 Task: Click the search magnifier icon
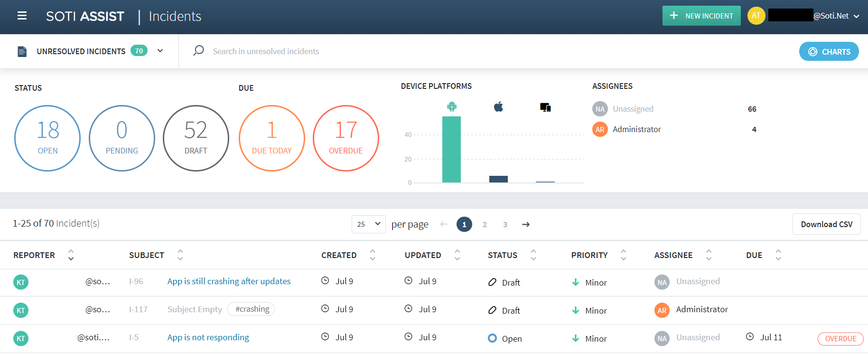point(199,50)
